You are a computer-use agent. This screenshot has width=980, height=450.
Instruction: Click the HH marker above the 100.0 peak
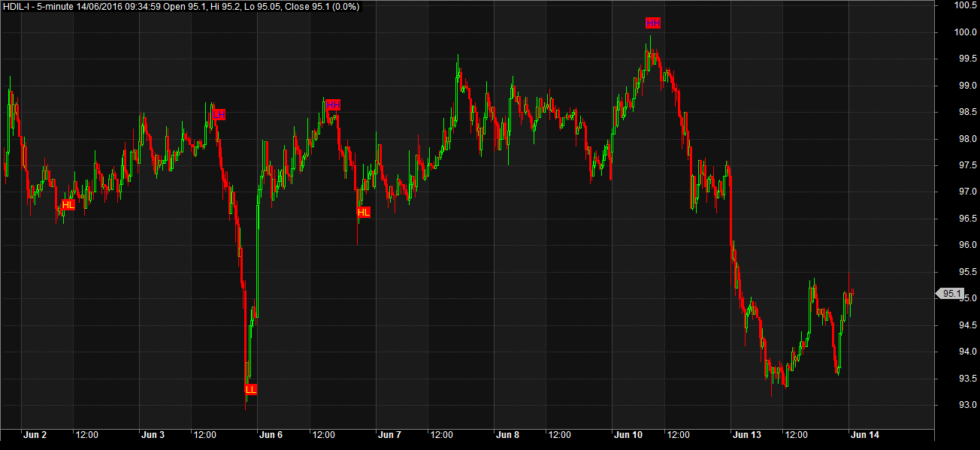tap(653, 23)
